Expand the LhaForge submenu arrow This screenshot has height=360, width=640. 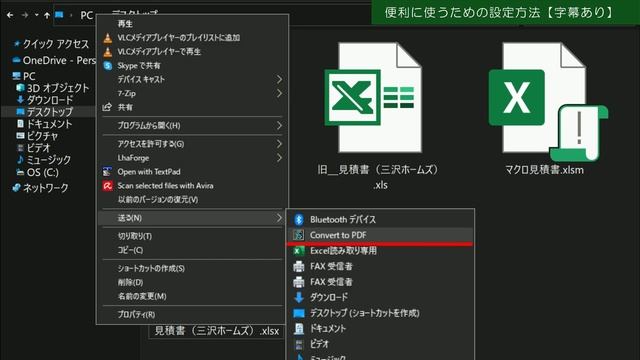279,158
